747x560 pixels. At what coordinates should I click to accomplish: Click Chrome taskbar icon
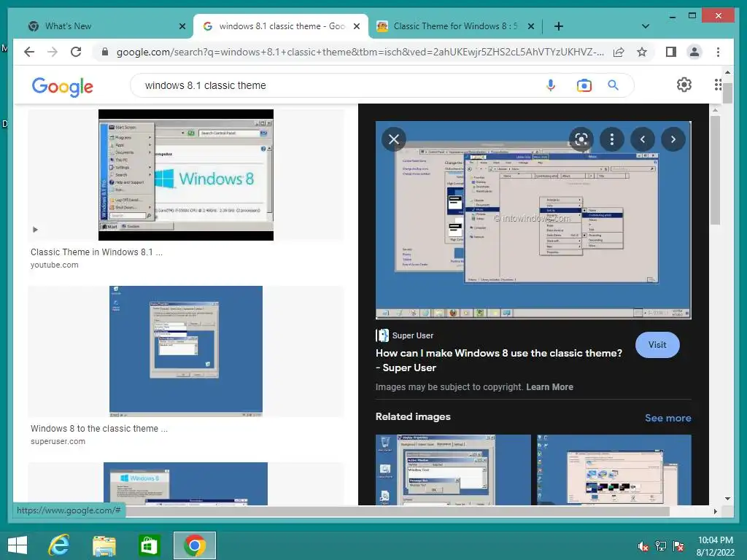tap(194, 545)
